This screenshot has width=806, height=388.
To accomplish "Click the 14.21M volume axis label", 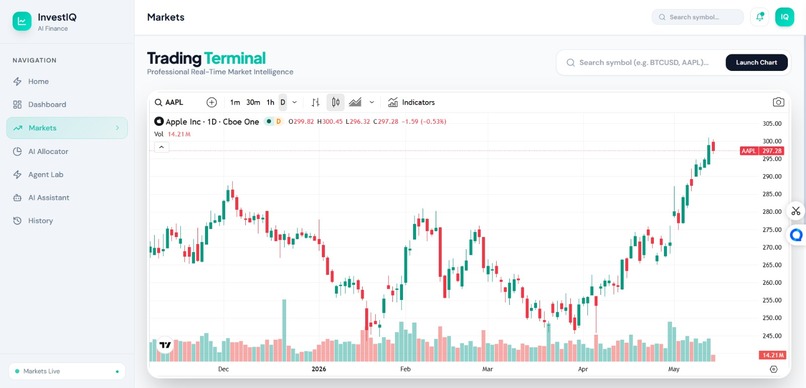I will pos(772,355).
